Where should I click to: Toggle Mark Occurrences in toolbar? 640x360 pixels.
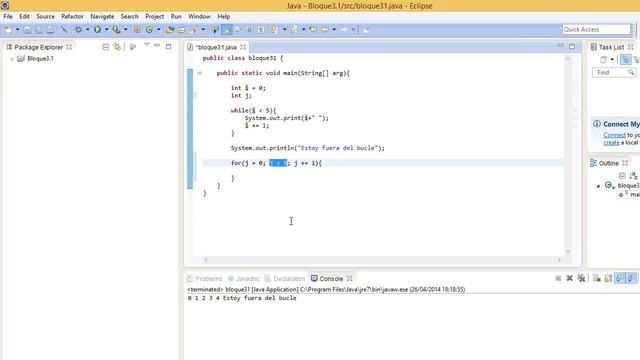click(x=227, y=29)
